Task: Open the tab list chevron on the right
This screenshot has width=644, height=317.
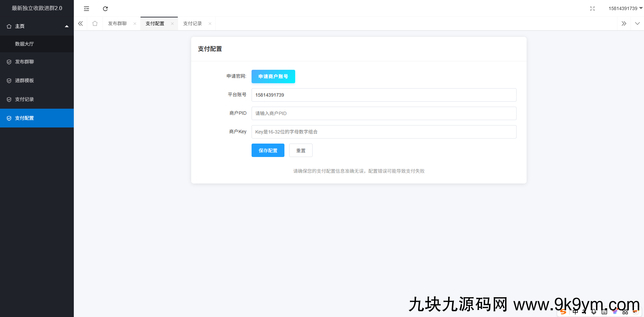Action: point(637,23)
